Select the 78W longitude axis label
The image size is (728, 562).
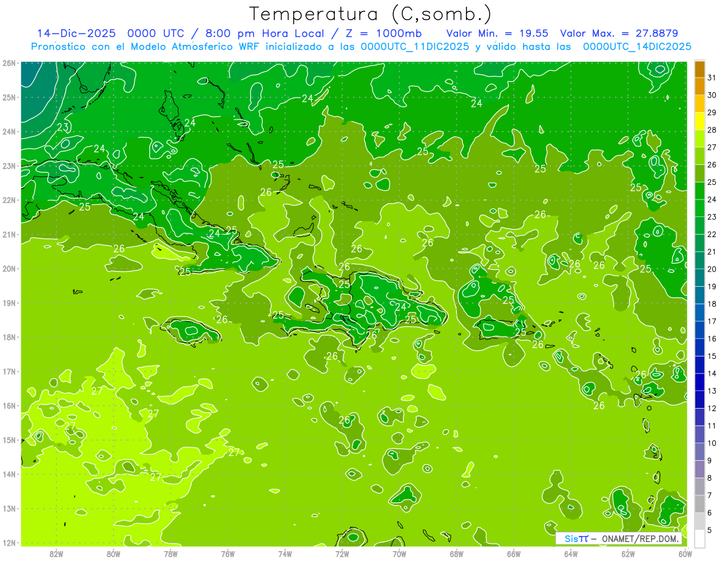click(x=170, y=554)
